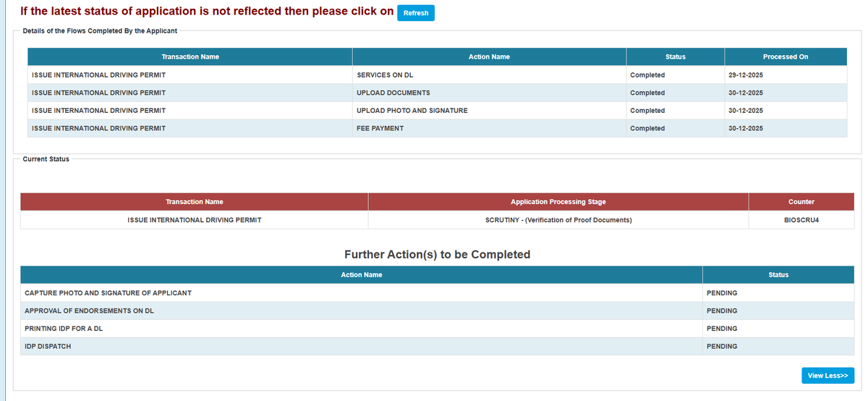
Task: Select Completed status in the FEE PAYMENT row
Action: [647, 128]
